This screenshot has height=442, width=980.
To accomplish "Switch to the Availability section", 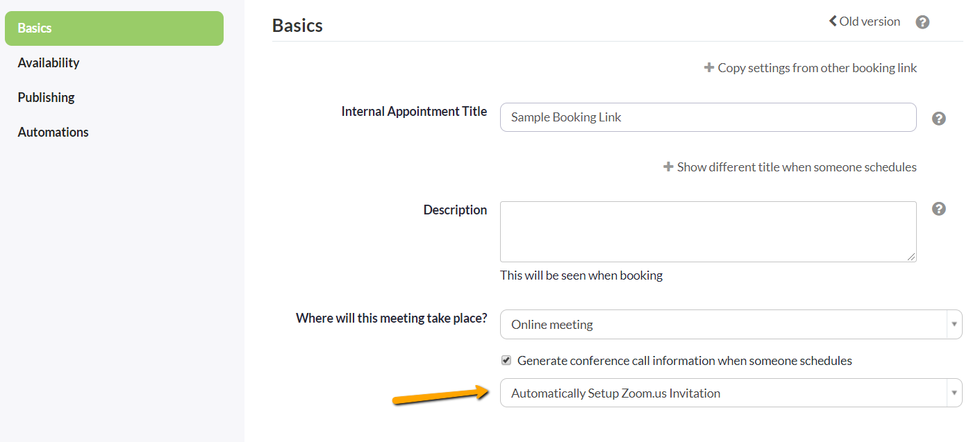I will 49,63.
